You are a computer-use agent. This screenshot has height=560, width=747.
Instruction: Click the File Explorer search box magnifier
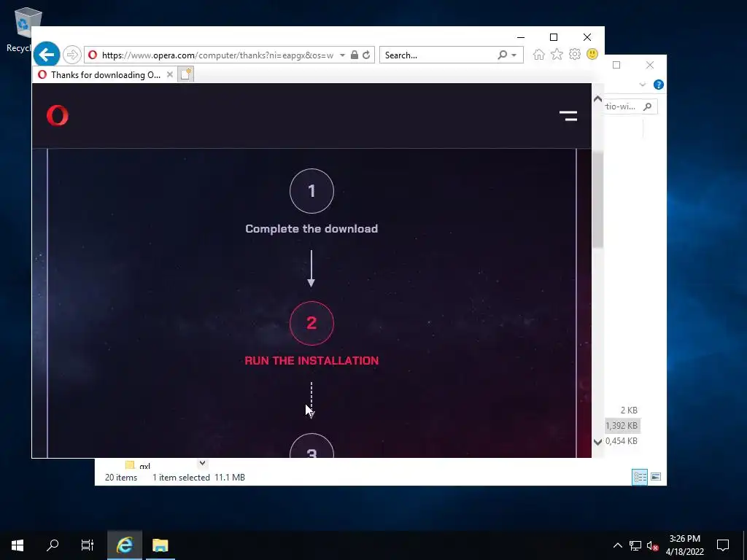(x=648, y=106)
